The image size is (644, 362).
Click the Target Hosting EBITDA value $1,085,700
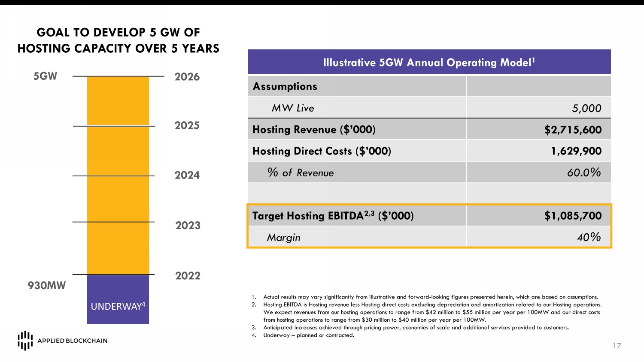pos(573,216)
